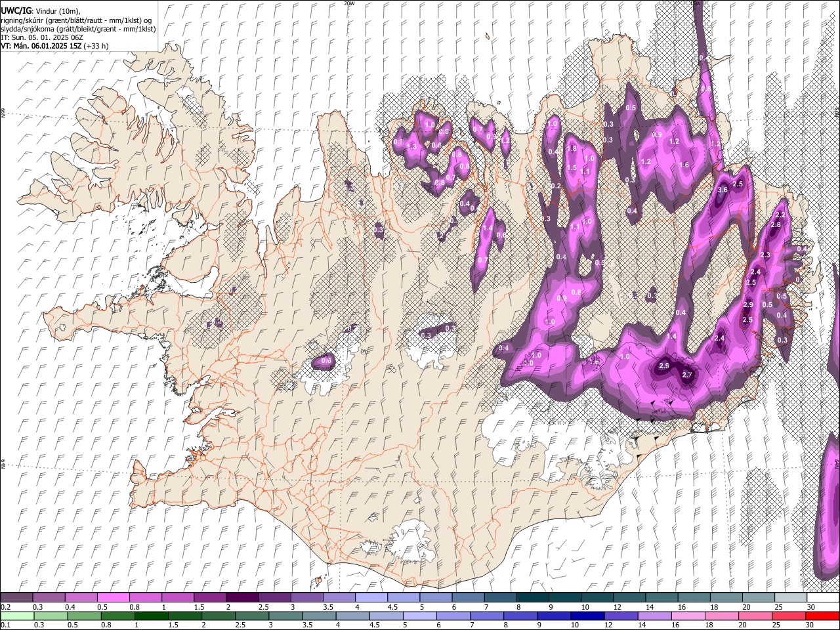This screenshot has height=630, width=840.
Task: Pick the light pink 16 rain scale swatch
Action: (x=688, y=616)
